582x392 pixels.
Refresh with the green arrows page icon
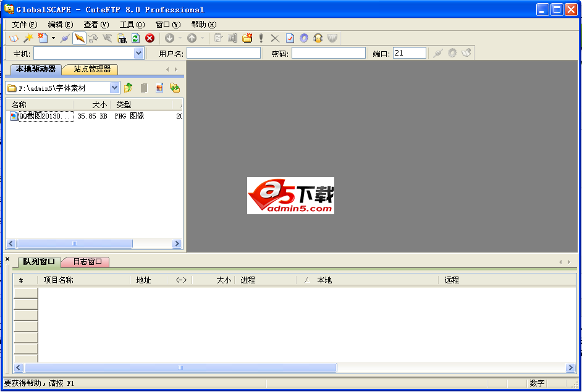[135, 38]
